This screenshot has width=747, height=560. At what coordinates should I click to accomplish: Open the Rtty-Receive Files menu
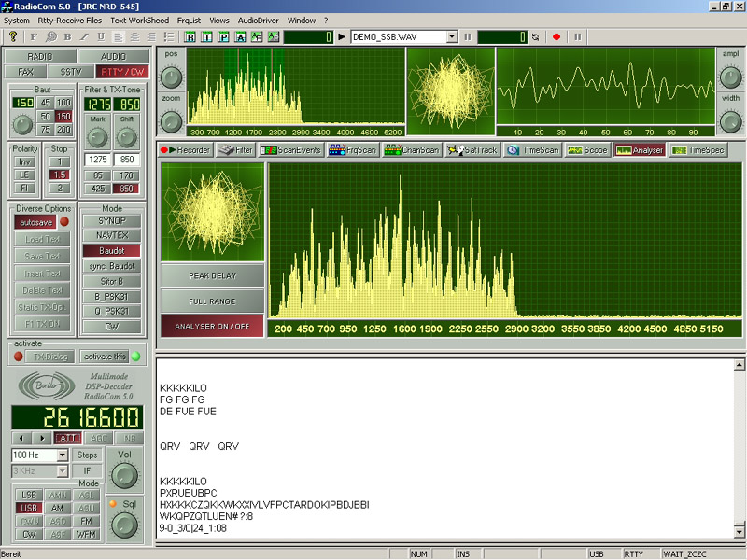[x=69, y=21]
